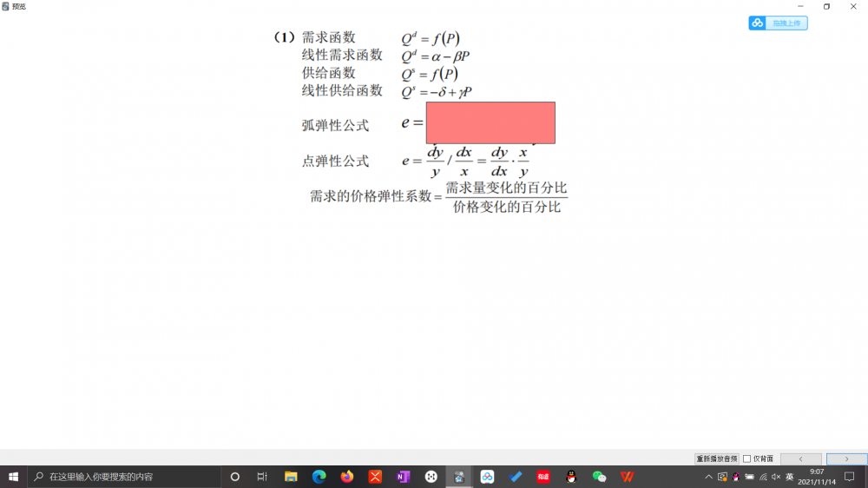Click the active Anki preview taskbar icon
The width and height of the screenshot is (868, 488).
coord(459,477)
